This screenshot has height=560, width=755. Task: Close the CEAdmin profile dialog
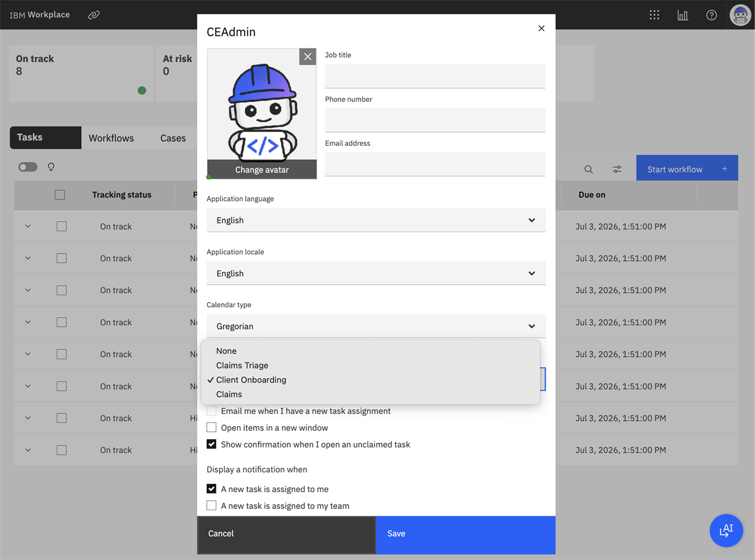pos(541,28)
